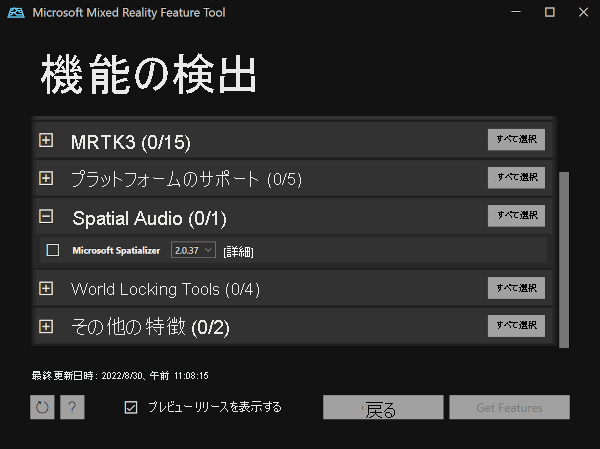Select all World Locking Tools features
This screenshot has width=600, height=449.
[x=516, y=288]
